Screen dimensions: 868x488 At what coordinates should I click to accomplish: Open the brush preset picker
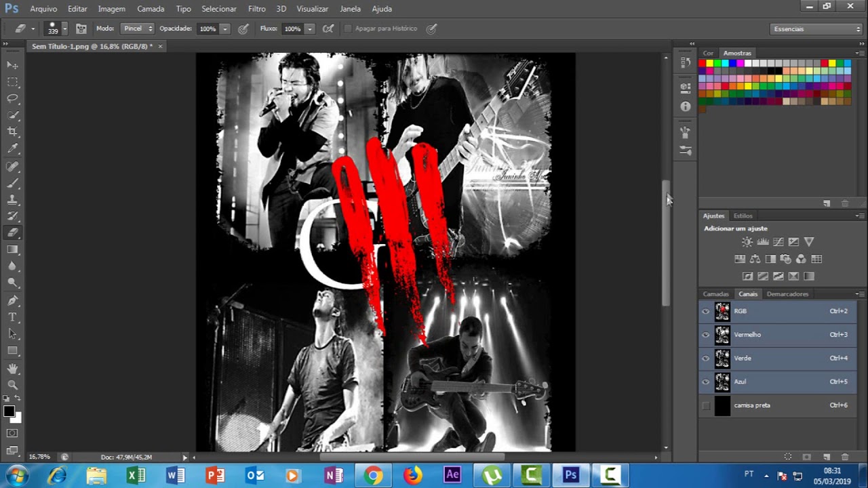point(54,28)
